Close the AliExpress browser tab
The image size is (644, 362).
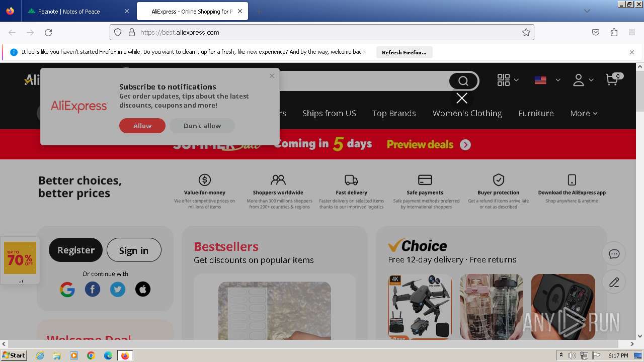(x=240, y=11)
